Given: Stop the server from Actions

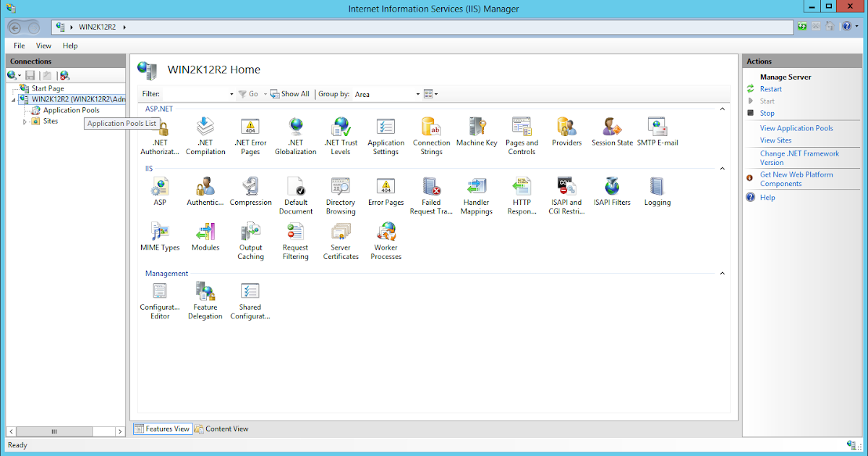Looking at the screenshot, I should (x=767, y=113).
